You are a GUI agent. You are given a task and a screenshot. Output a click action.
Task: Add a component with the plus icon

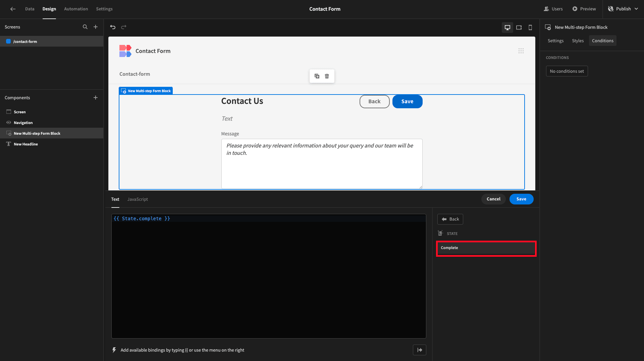tap(96, 98)
